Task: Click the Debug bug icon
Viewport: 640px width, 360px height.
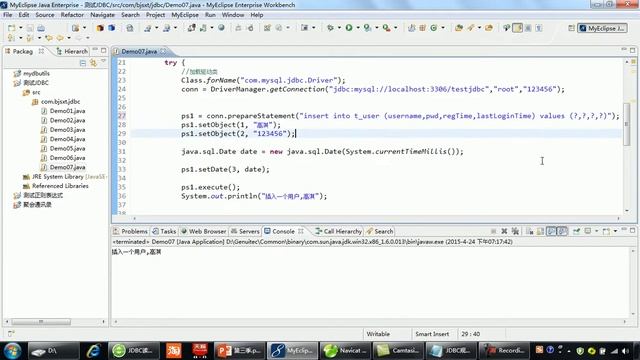Action: [x=330, y=28]
